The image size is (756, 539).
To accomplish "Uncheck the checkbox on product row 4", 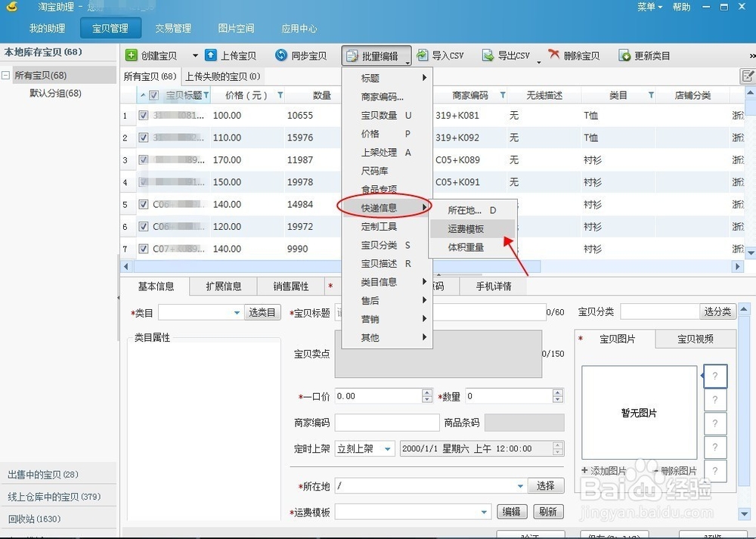I will [x=143, y=182].
